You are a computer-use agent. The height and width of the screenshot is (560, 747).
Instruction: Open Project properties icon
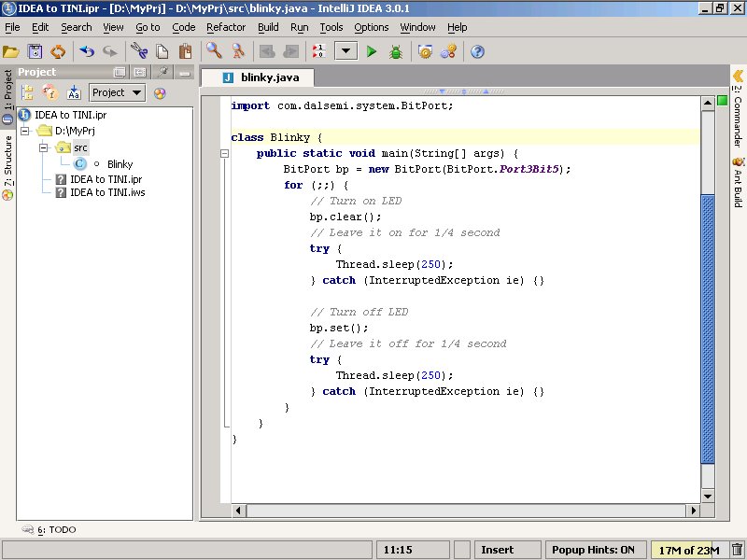448,51
